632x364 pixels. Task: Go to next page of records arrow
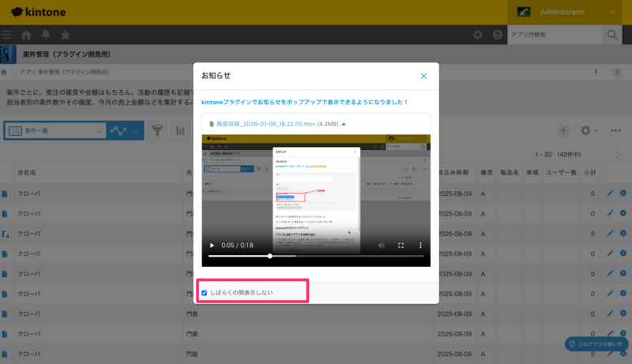[618, 154]
